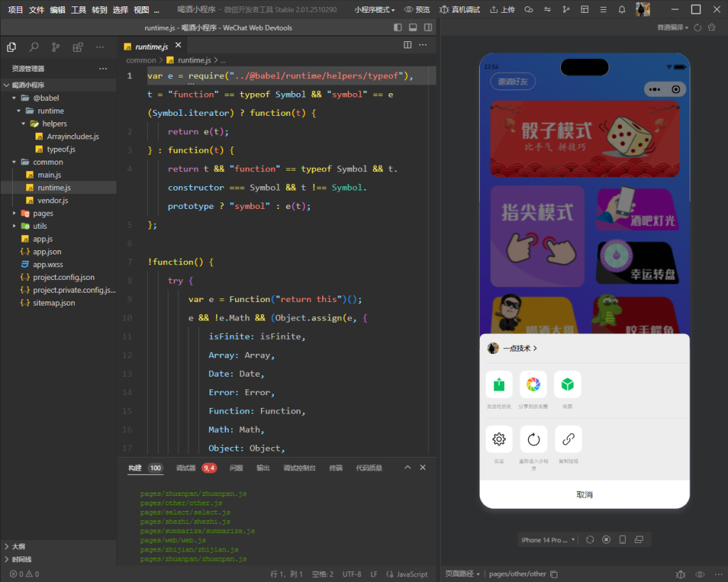Click the 重新进入小程序 reload icon
728x582 pixels.
533,439
